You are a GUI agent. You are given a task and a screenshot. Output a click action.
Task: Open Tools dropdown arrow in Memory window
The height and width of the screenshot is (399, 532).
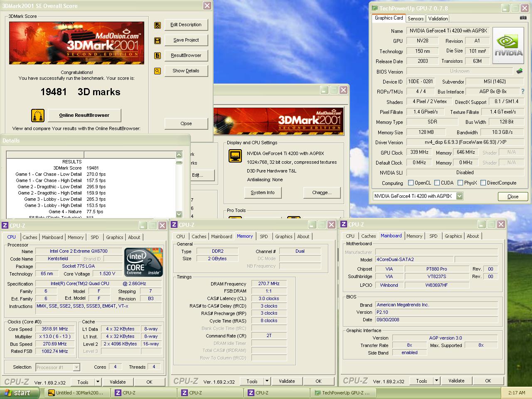tap(267, 381)
